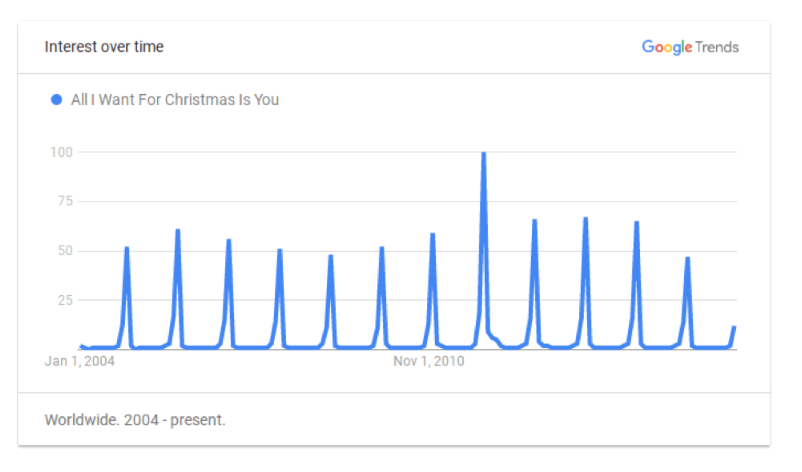Click the blue legend dot
Image resolution: width=802 pixels, height=472 pixels.
coord(56,100)
